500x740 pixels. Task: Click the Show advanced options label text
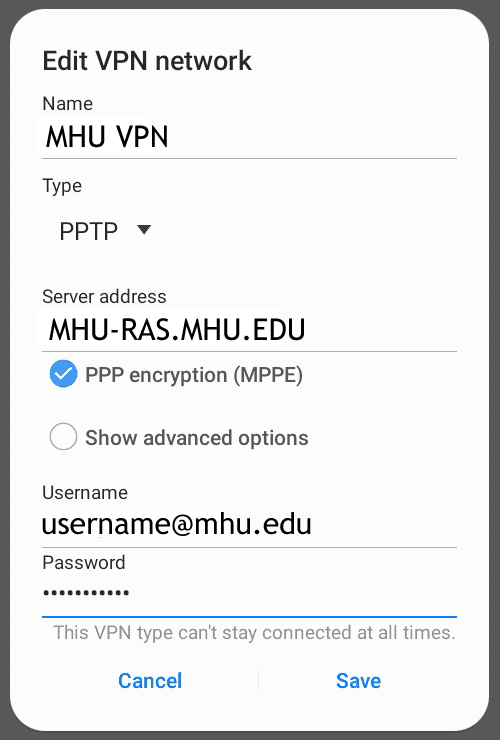pos(196,437)
